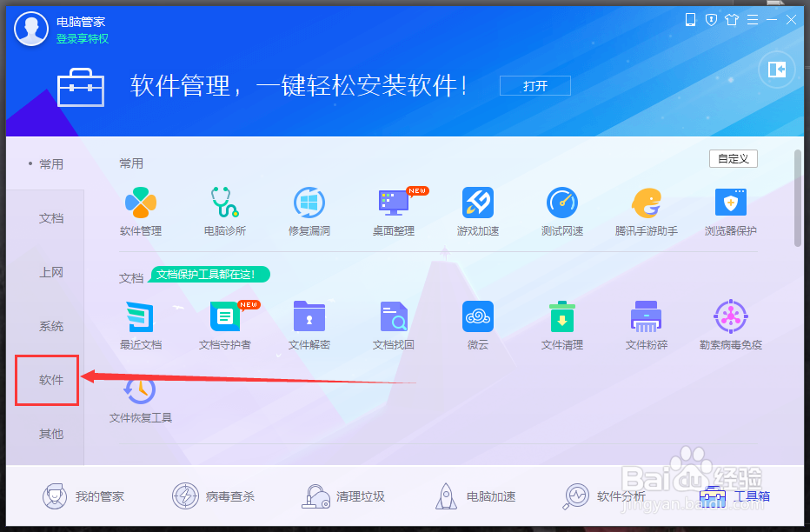The width and height of the screenshot is (810, 532).
Task: Open 文件恢复工具 icon
Action: (140, 390)
